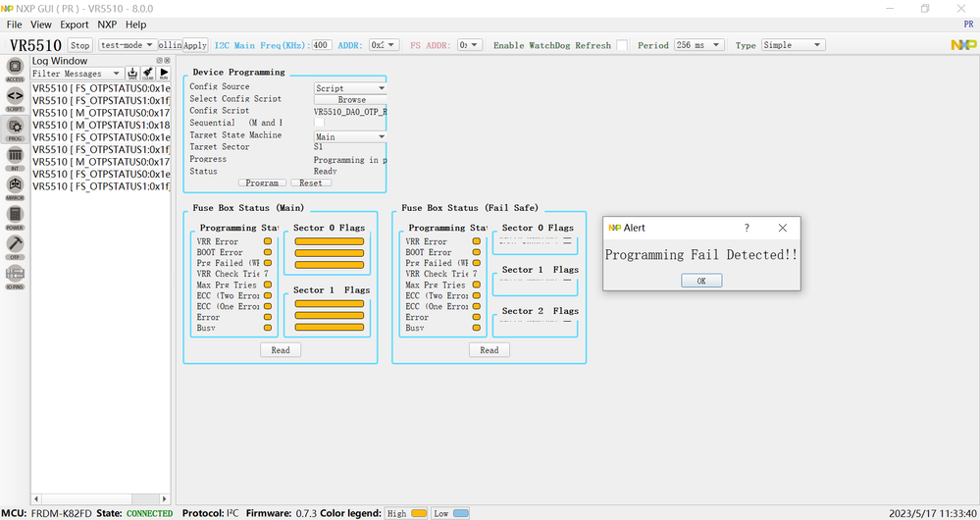980x520 pixels.
Task: Open the POWER calculator sidebar icon
Action: [x=15, y=218]
